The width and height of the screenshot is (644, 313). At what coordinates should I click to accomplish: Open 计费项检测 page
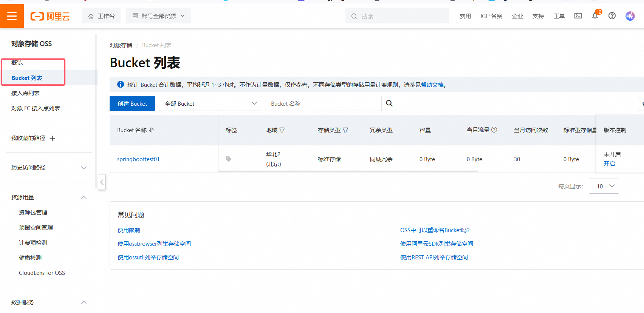pyautogui.click(x=33, y=242)
